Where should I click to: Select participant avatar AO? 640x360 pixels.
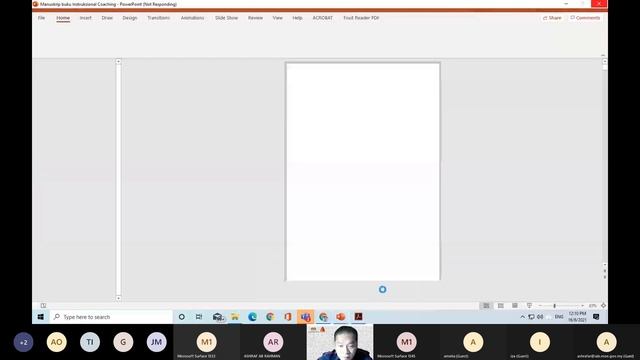[x=56, y=342]
